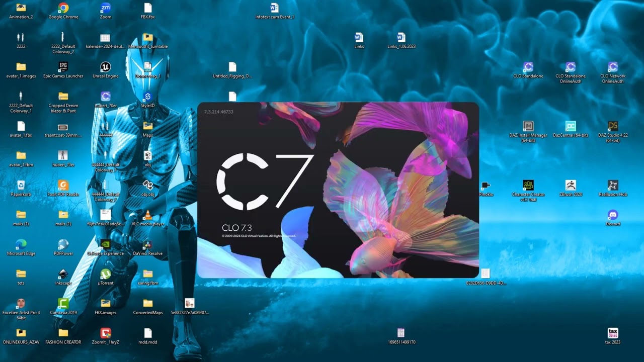Open the Foxit PDF Reader shortcut
Image resolution: width=644 pixels, height=362 pixels.
tap(63, 185)
